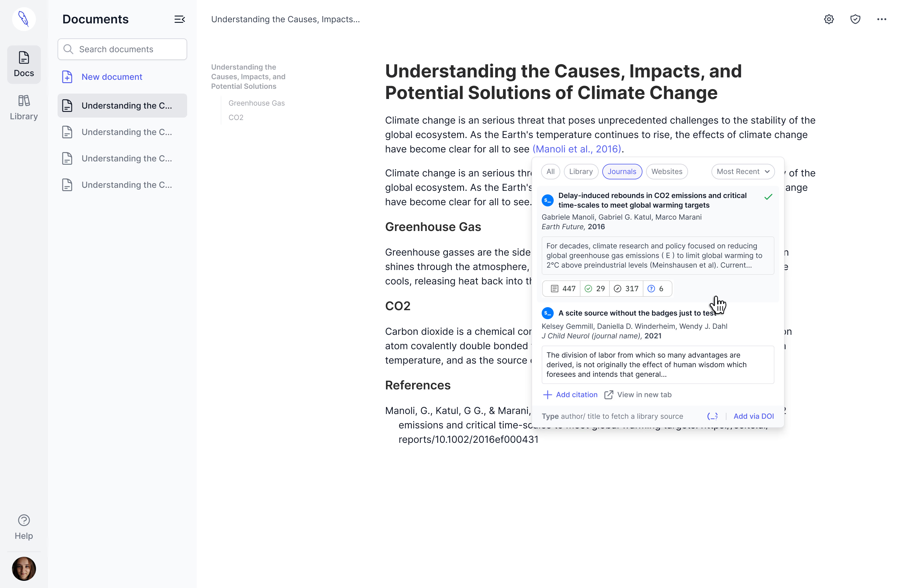The width and height of the screenshot is (907, 588).
Task: Open the Library sidebar section
Action: pyautogui.click(x=24, y=107)
